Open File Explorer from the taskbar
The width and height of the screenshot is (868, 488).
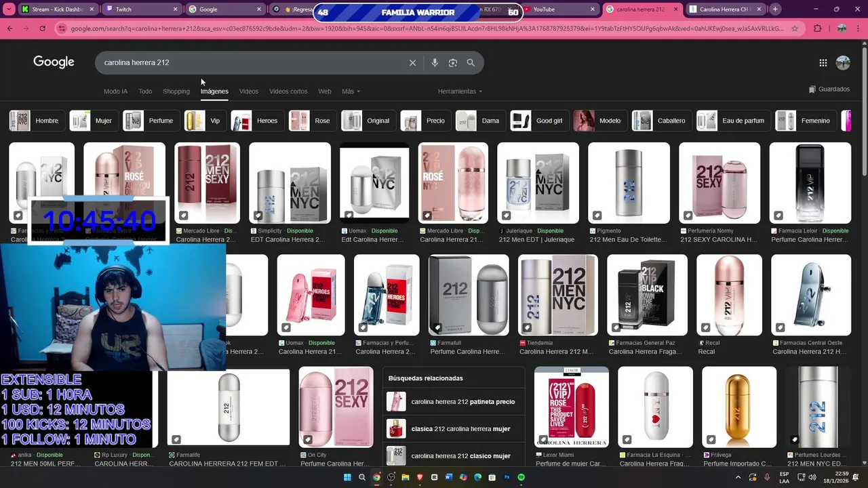click(406, 477)
